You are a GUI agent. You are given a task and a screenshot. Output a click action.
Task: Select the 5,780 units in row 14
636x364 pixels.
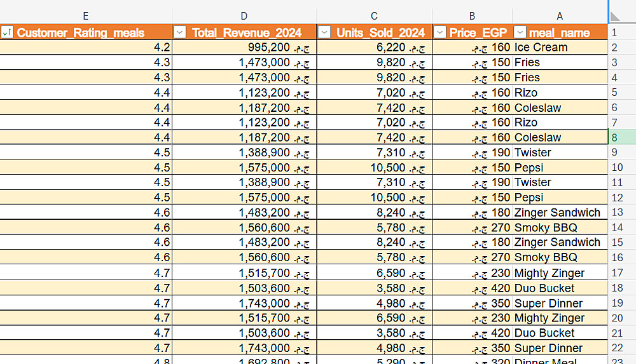tap(375, 227)
